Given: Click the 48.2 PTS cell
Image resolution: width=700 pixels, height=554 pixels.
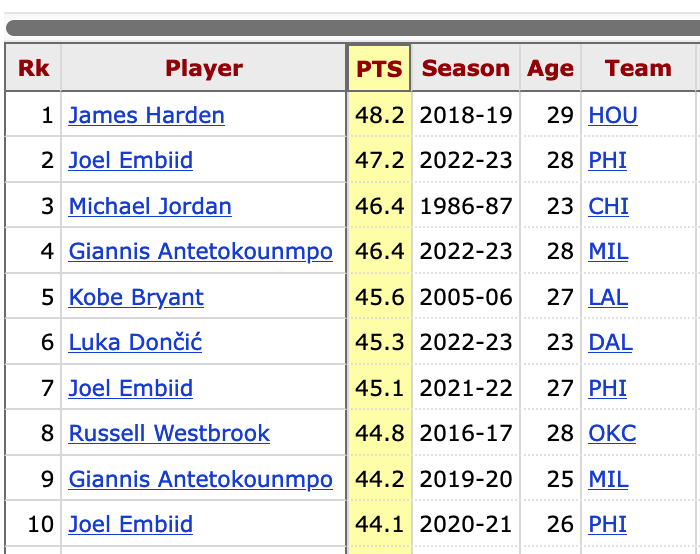Looking at the screenshot, I should [379, 115].
